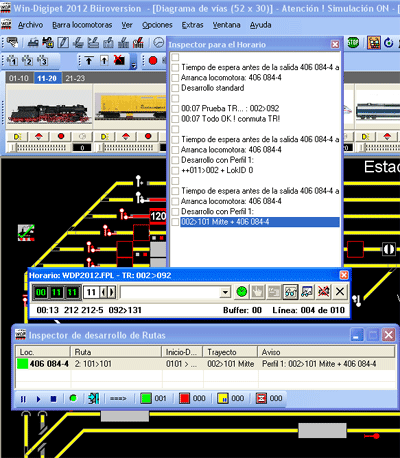Check the box for 'Desarrollo standard' entry

tap(175, 88)
